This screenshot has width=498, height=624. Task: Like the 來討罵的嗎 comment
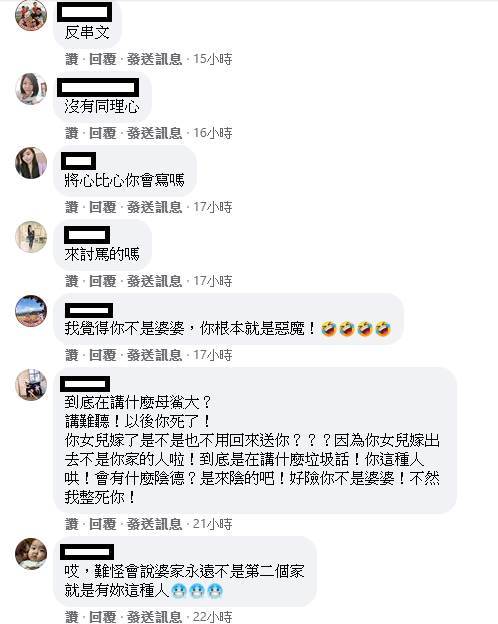click(x=72, y=281)
